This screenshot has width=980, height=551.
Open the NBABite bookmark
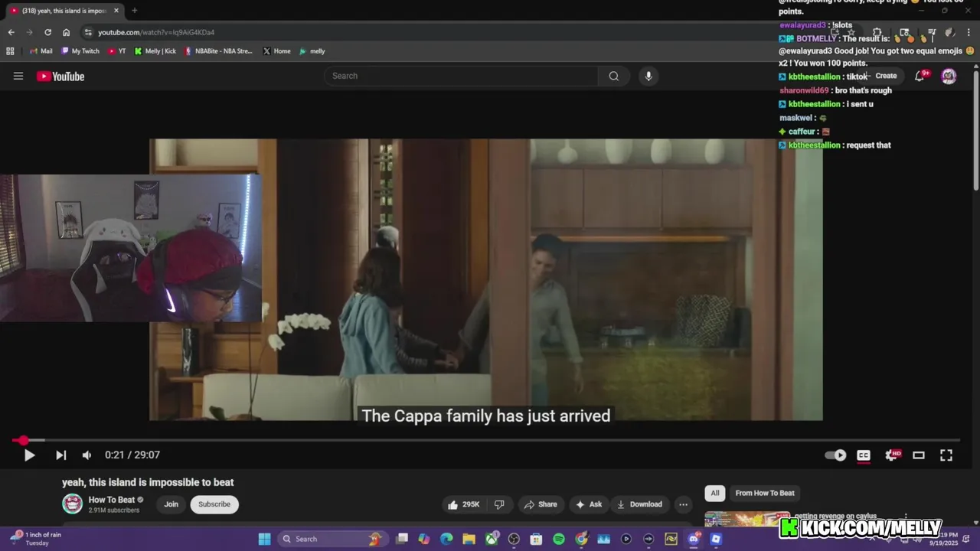click(218, 51)
